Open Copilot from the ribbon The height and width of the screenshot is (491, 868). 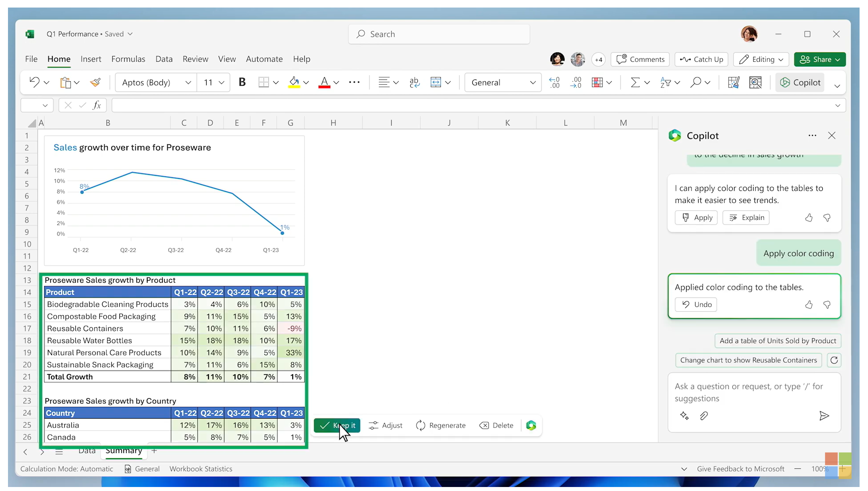point(800,83)
